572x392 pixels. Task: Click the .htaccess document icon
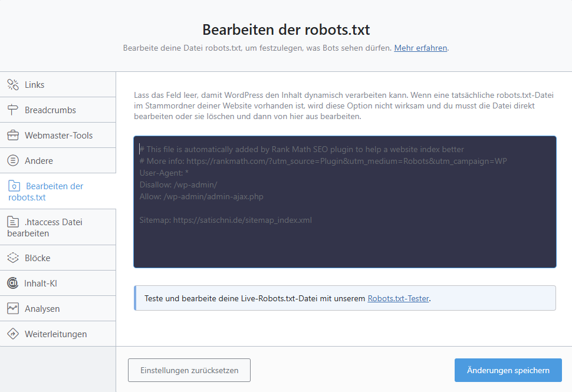tap(13, 222)
